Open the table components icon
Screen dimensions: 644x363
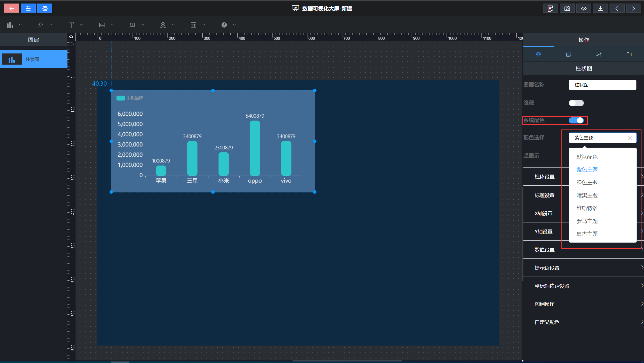point(194,25)
